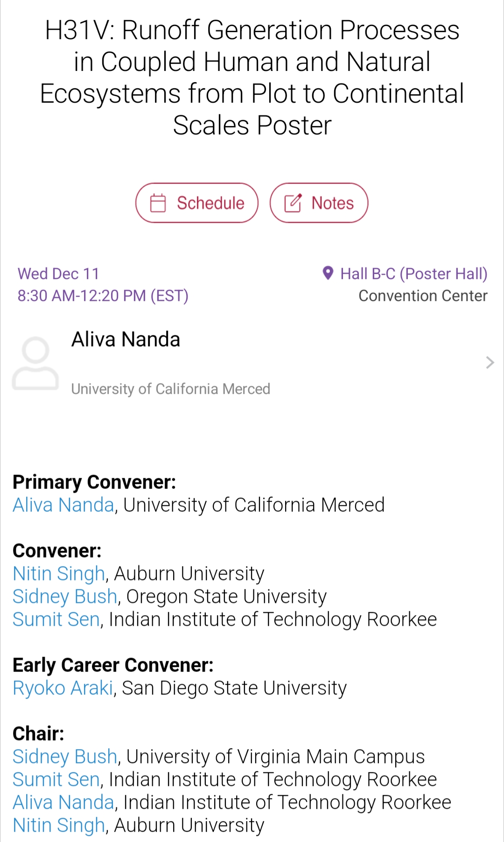Click the calendar icon in Schedule button
The width and height of the screenshot is (504, 842).
click(x=158, y=203)
